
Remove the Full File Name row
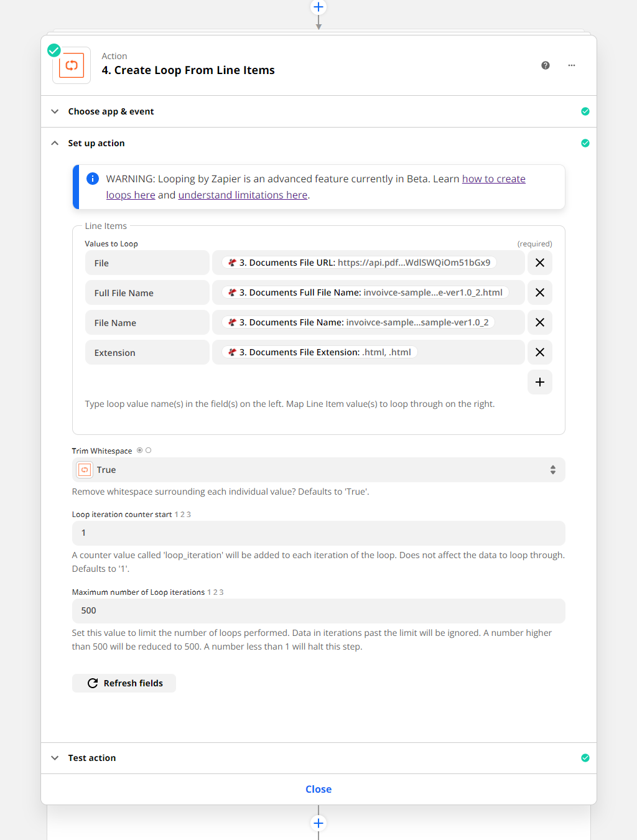tap(539, 292)
